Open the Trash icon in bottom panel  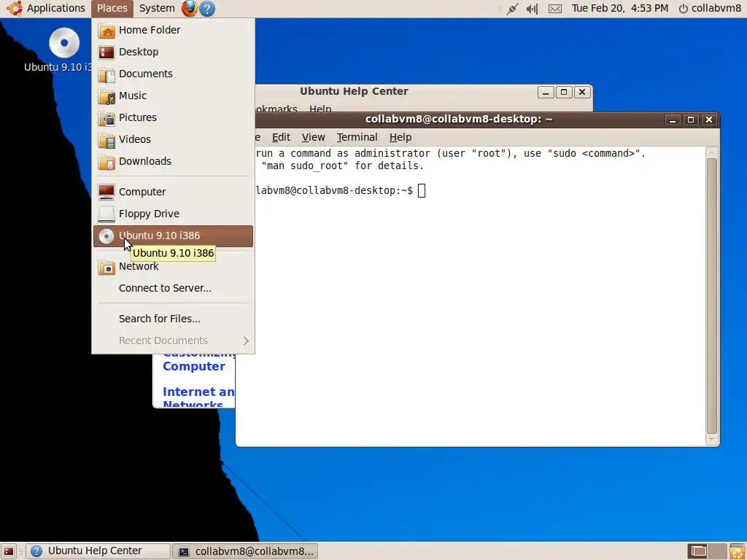[x=738, y=551]
